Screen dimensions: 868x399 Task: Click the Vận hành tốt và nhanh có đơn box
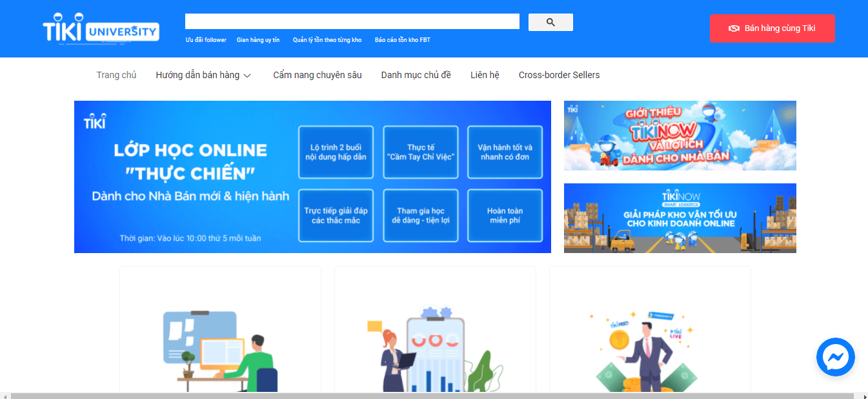pyautogui.click(x=505, y=152)
